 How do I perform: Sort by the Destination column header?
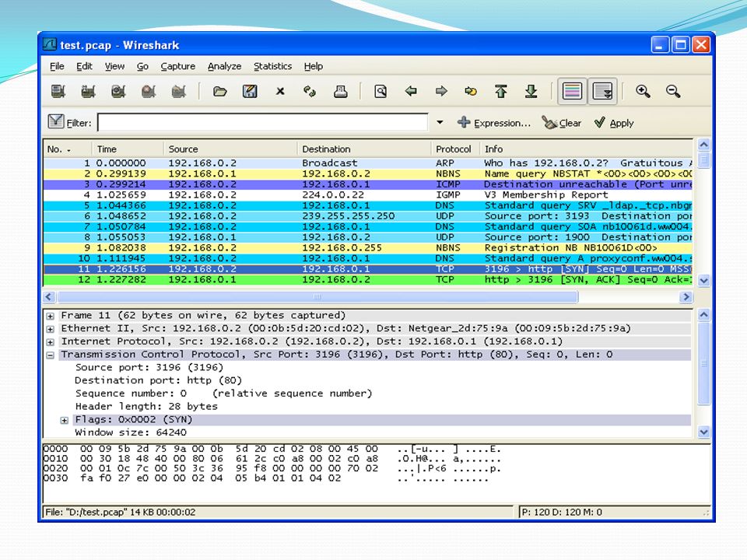(x=364, y=149)
